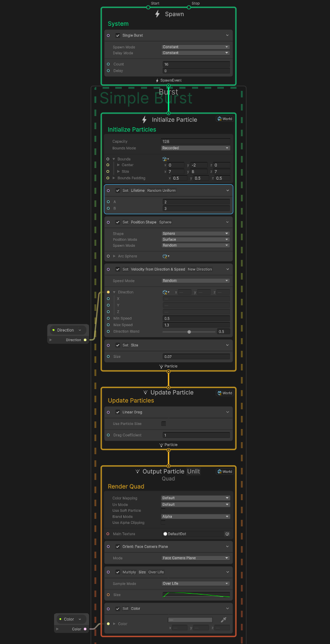Viewport: 330px width, 644px height.
Task: Click the Max Speed input port
Action: (108, 325)
